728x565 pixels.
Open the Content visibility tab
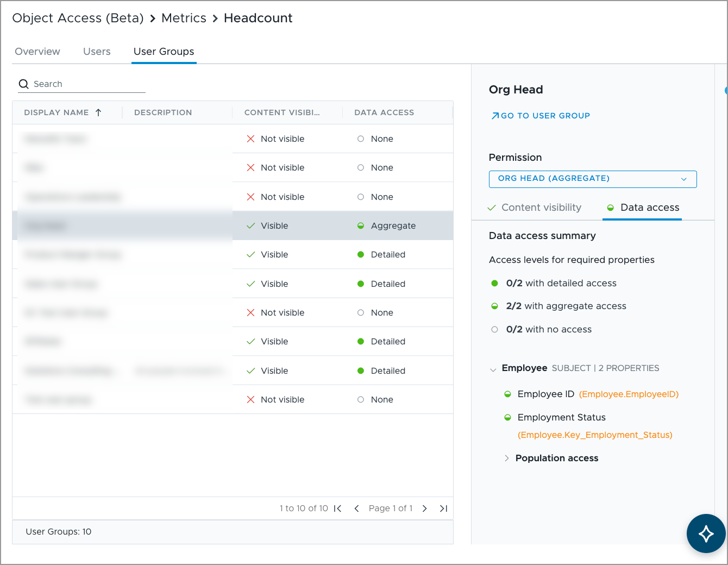[x=535, y=208]
